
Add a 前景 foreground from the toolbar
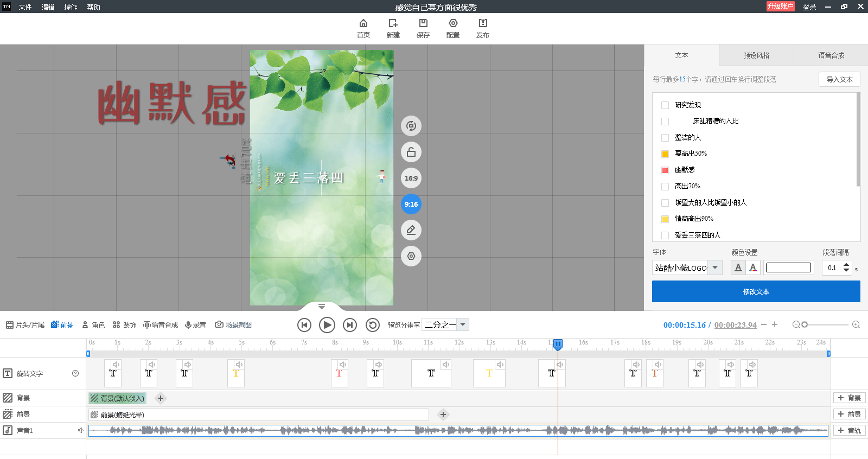(62, 325)
